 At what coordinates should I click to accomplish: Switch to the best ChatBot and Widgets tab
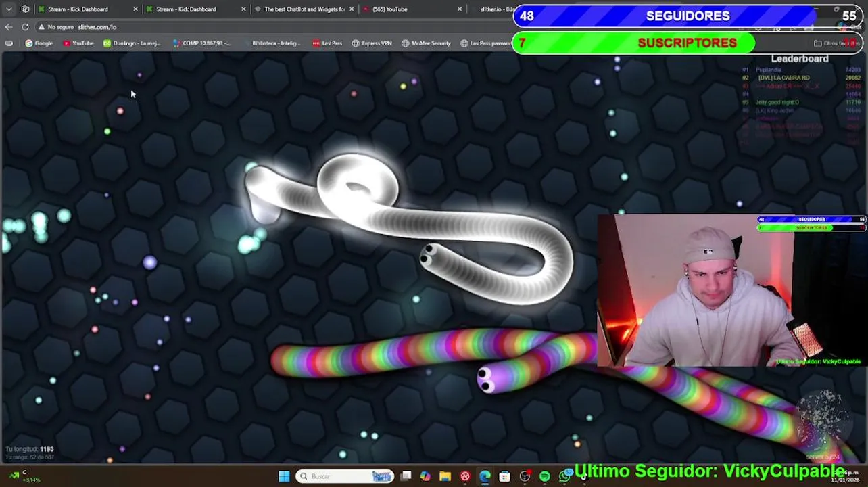pyautogui.click(x=304, y=9)
